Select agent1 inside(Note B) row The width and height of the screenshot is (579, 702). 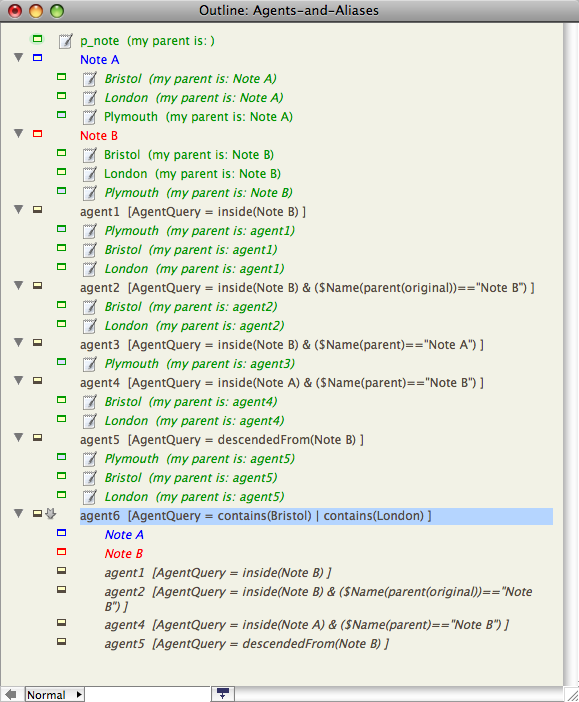(193, 212)
